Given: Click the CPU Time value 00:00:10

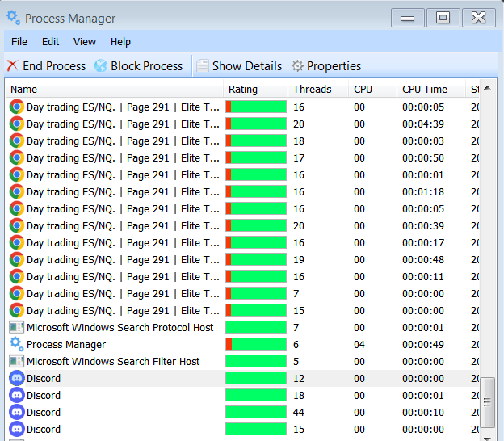Looking at the screenshot, I should pos(423,413).
